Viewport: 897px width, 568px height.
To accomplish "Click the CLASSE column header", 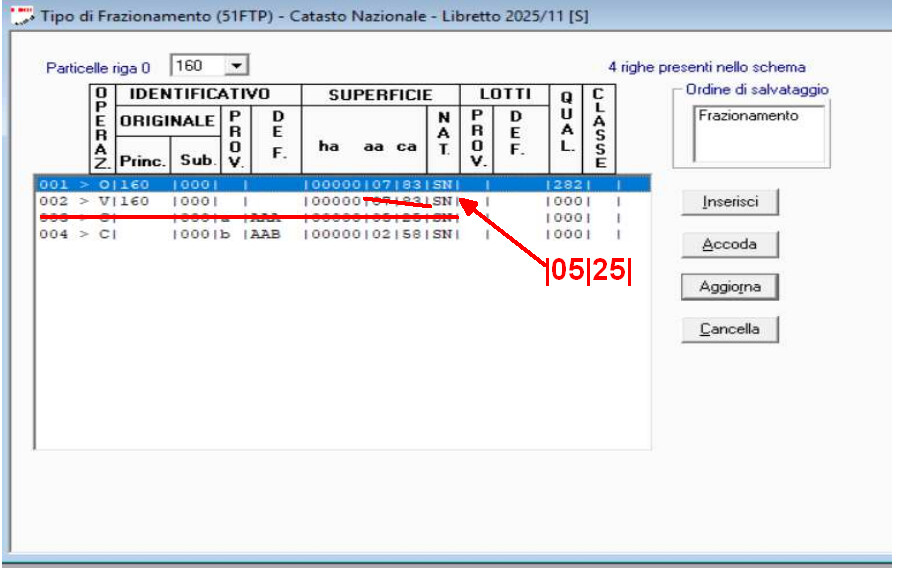I will [x=598, y=129].
